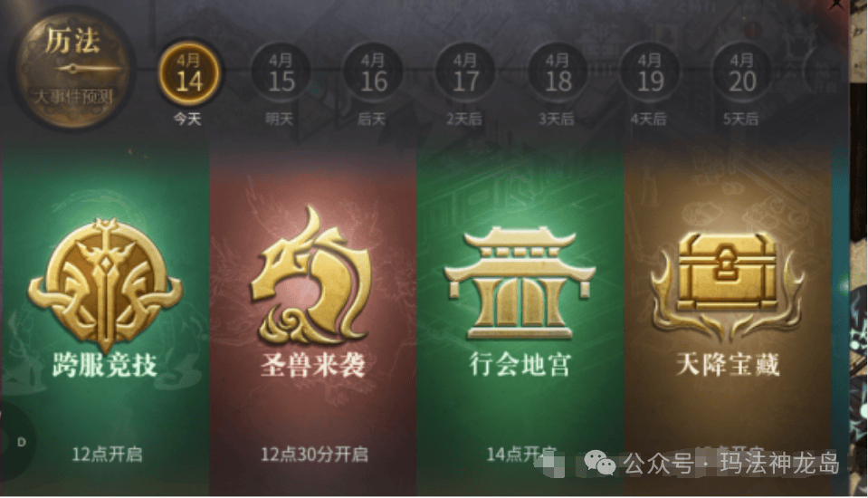Pick April 18 in the calendar row

pyautogui.click(x=558, y=74)
